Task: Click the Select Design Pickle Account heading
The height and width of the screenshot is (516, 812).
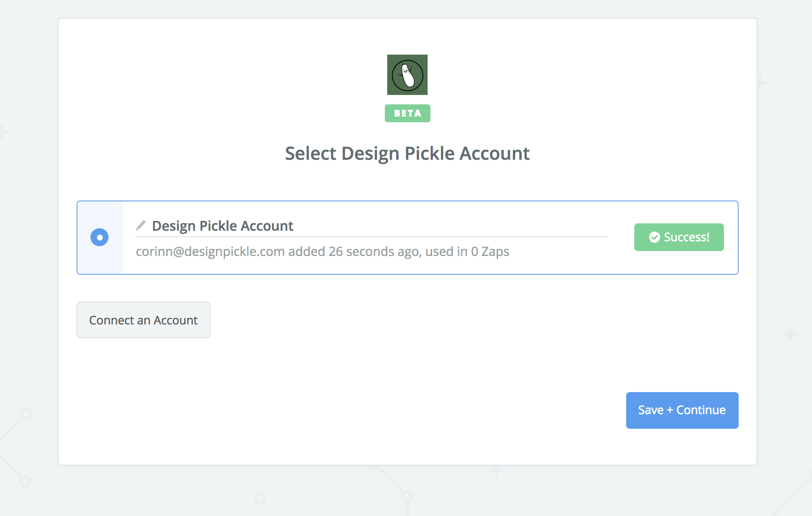Action: point(407,154)
